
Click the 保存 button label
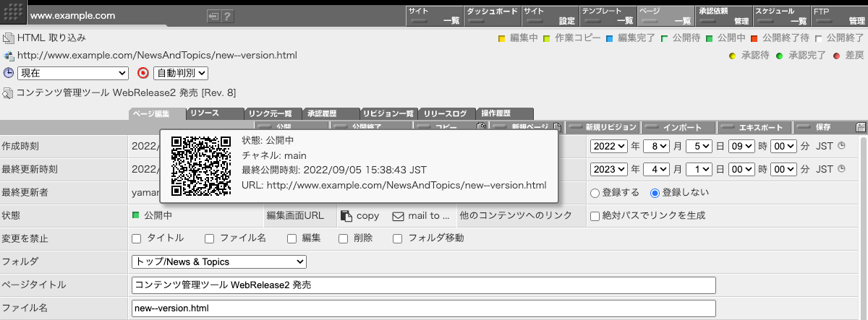pos(823,127)
